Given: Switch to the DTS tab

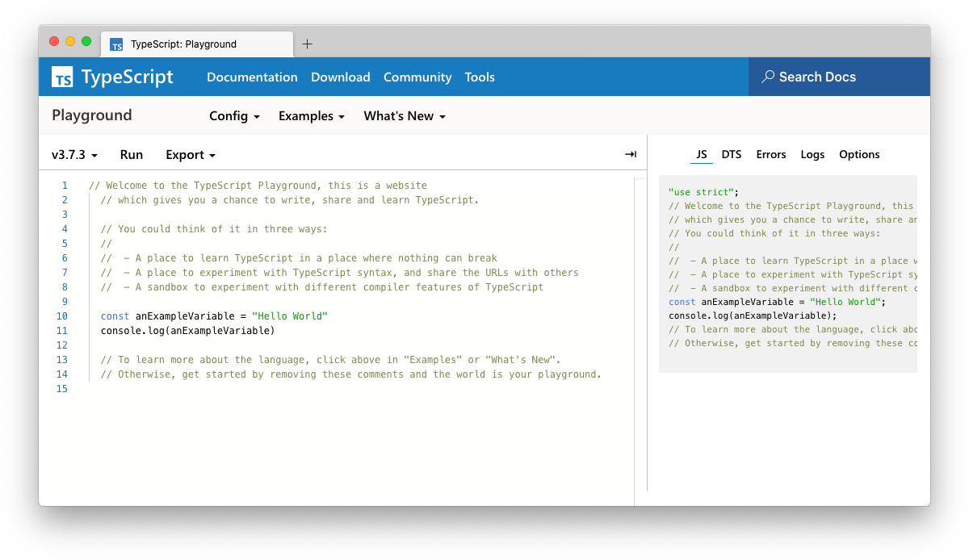Looking at the screenshot, I should pos(732,154).
